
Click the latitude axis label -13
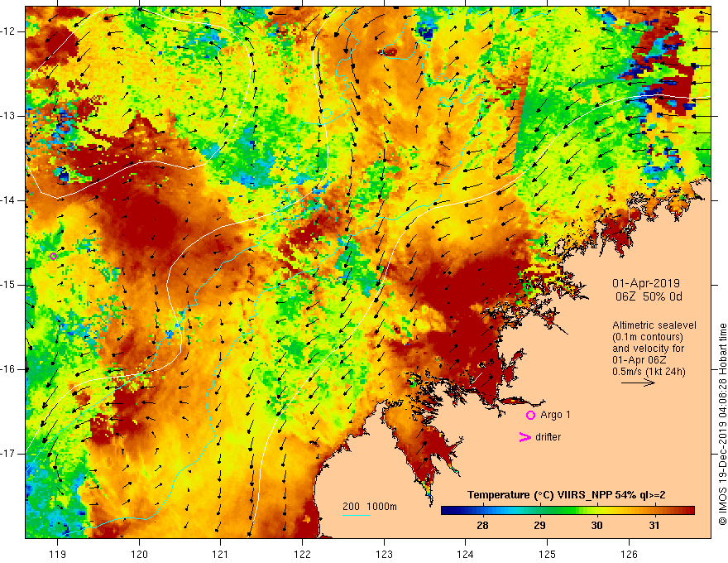[9, 116]
